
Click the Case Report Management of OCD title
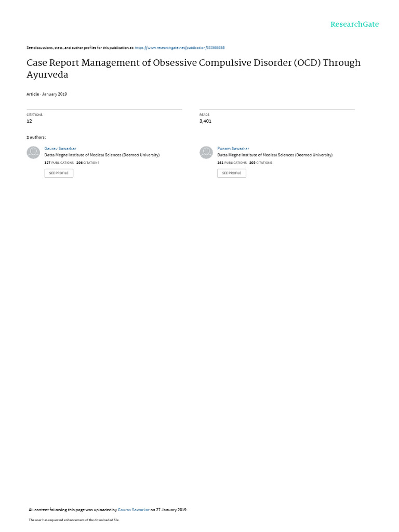coord(193,69)
